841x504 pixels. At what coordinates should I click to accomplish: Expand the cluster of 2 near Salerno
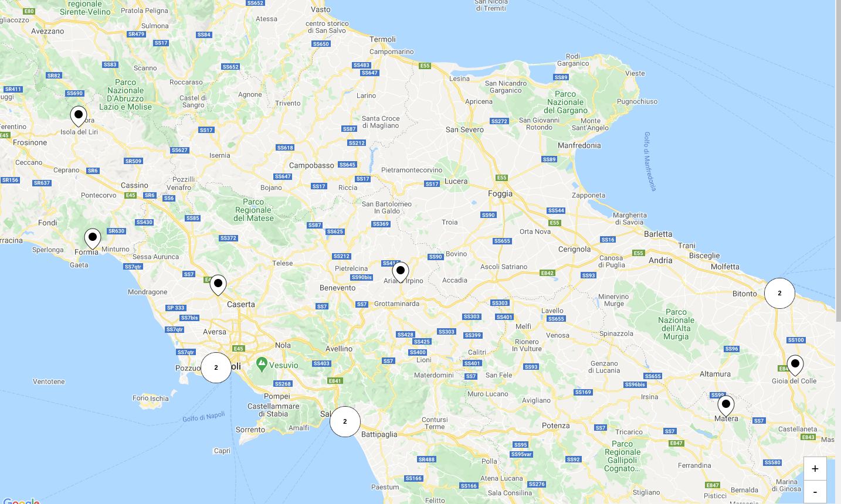point(345,421)
